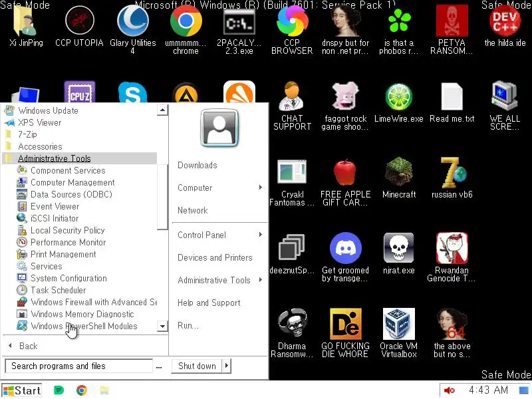The height and width of the screenshot is (399, 532).
Task: Select the njrat.exe skull icon
Action: (399, 248)
